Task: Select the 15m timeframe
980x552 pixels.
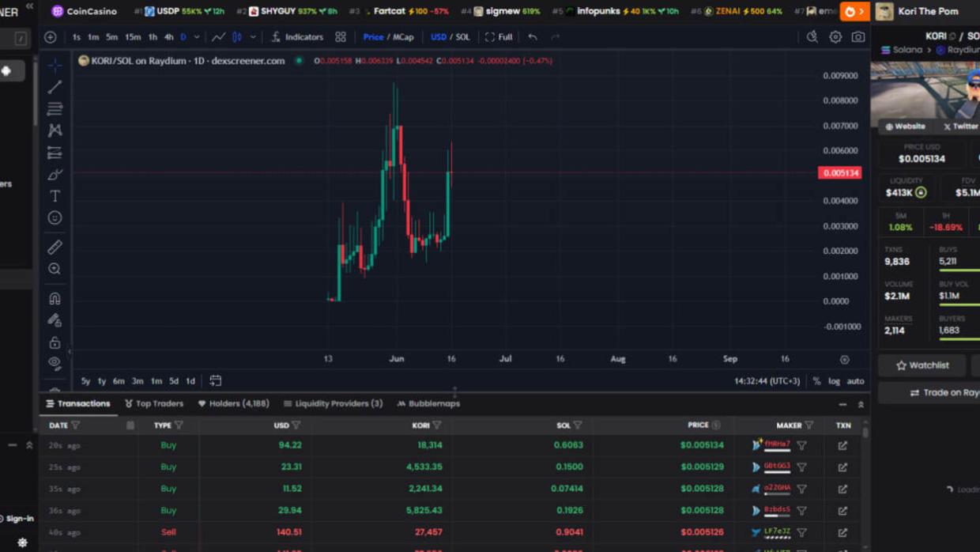Action: [133, 37]
